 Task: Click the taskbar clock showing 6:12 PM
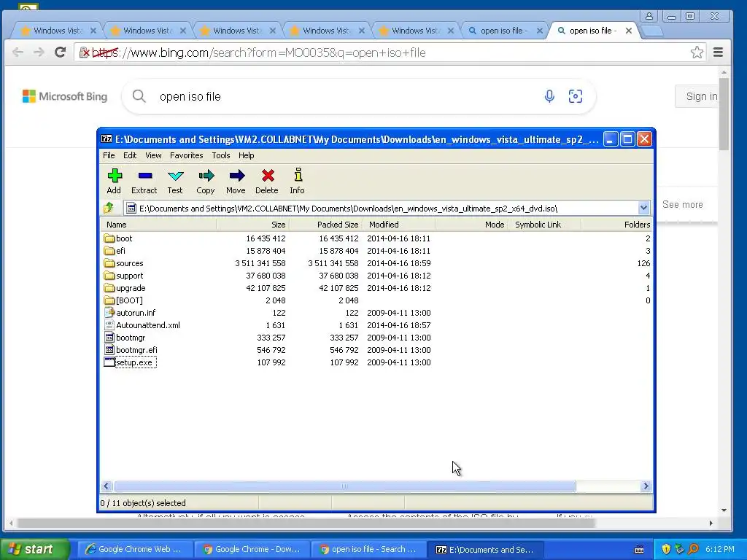pos(720,549)
